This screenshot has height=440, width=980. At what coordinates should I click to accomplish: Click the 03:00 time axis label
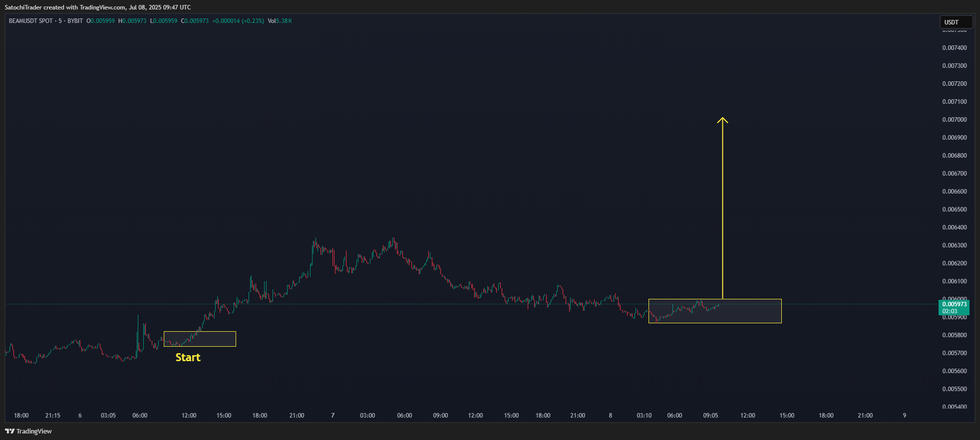367,416
